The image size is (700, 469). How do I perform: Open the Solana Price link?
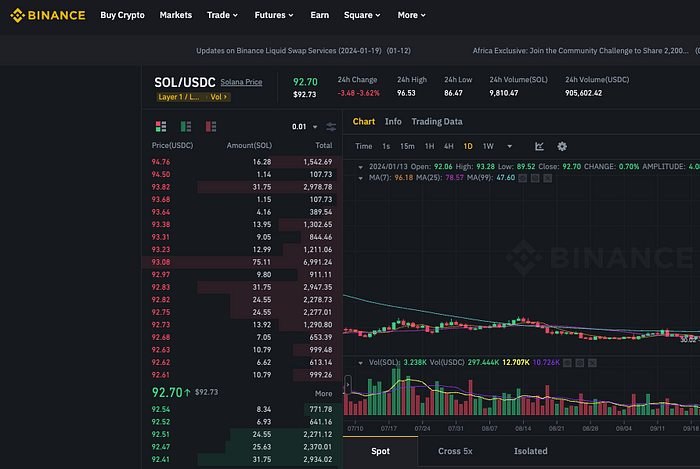pos(241,82)
